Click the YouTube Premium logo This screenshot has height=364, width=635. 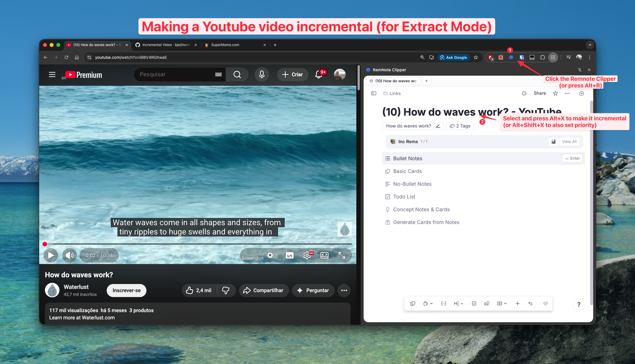(x=84, y=75)
